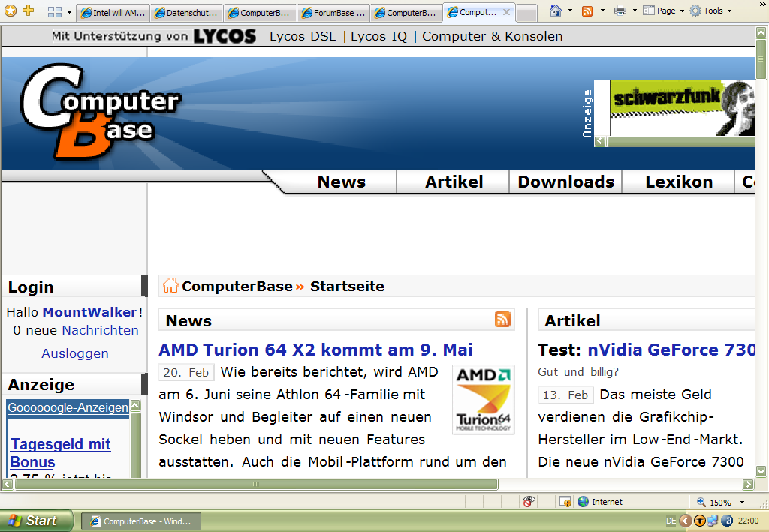Open the Artikel navigation tab
The height and width of the screenshot is (532, 769).
pos(454,182)
